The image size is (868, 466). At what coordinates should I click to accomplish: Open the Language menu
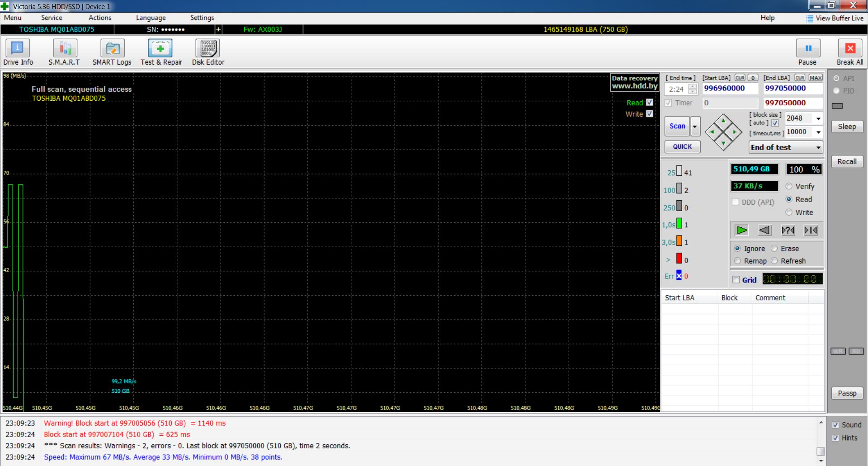tap(151, 18)
